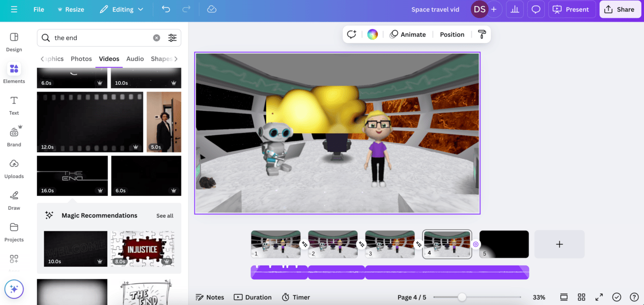Select the 10.0s WELCOME video
Screen dimensions: 644x305
pyautogui.click(x=76, y=249)
